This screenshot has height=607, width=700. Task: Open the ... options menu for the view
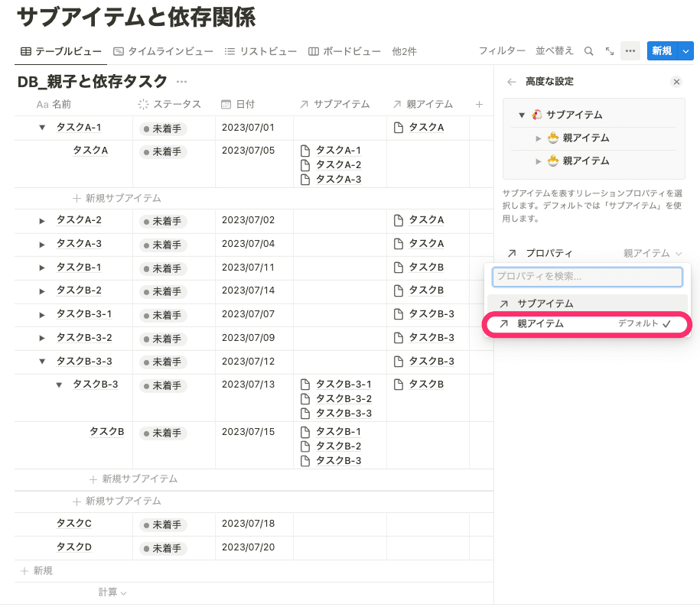tap(630, 50)
